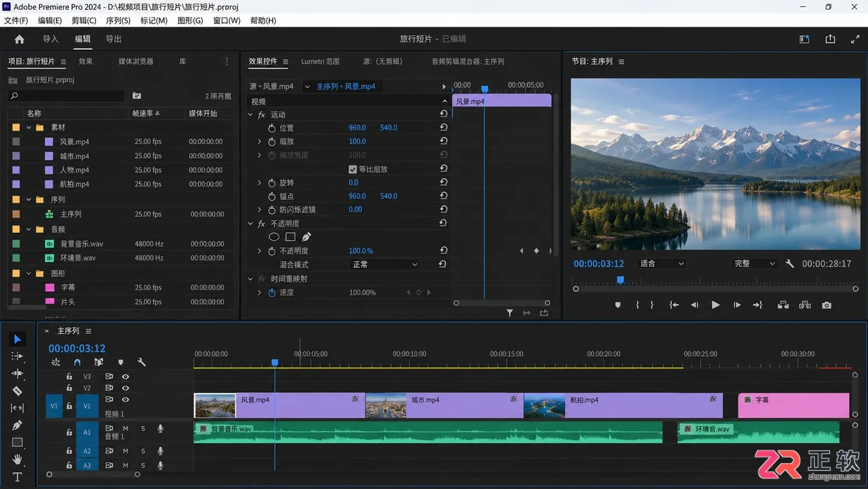868x489 pixels.
Task: Export a frame with the camera icon
Action: point(827,305)
